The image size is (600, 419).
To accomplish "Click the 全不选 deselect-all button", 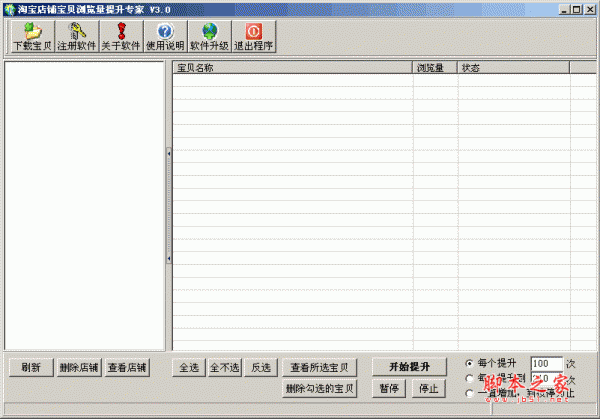I will click(225, 367).
